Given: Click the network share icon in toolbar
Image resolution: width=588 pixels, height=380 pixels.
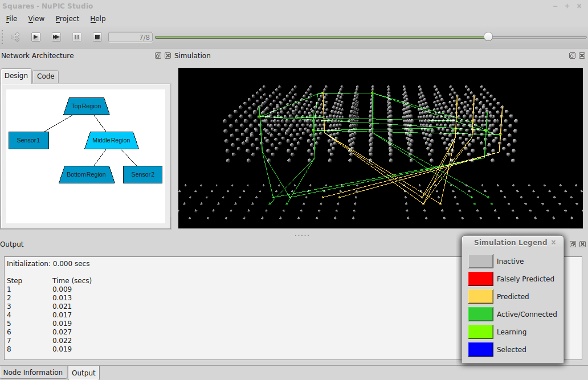Looking at the screenshot, I should tap(15, 37).
